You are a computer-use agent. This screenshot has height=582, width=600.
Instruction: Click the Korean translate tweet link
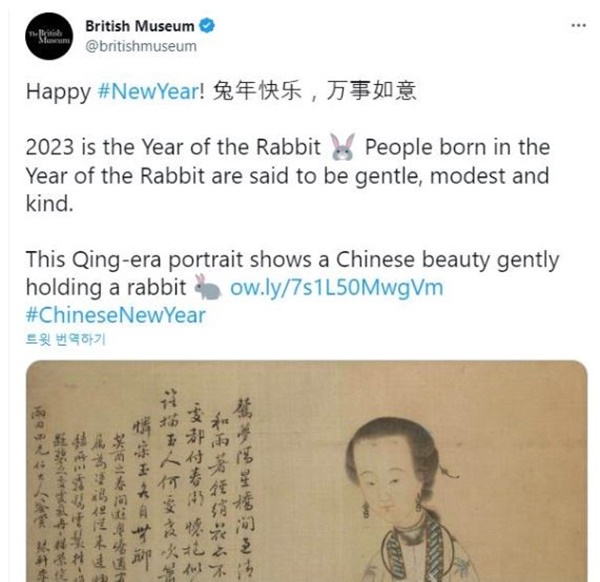tap(65, 339)
